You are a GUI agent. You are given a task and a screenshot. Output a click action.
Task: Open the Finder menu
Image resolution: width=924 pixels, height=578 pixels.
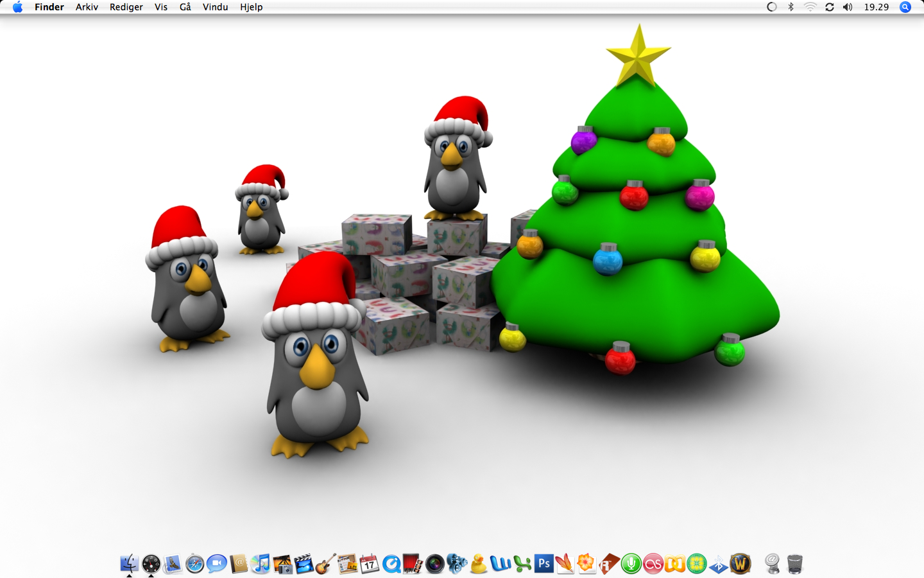(x=49, y=7)
